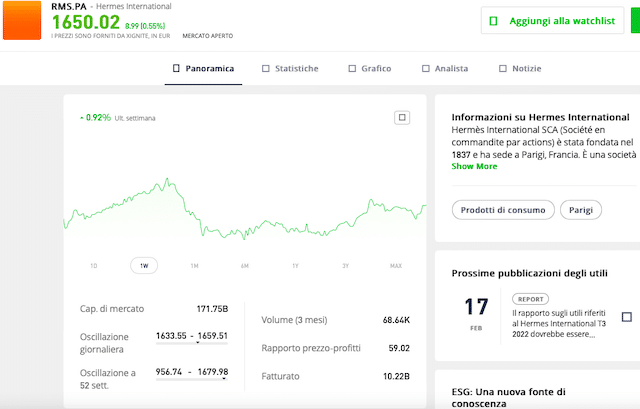
Task: Click the 8.99 (0.55%) price change
Action: click(145, 26)
